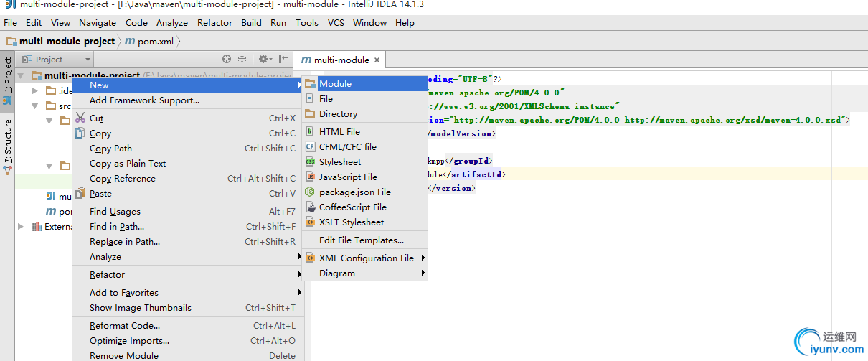Expand the .idea folder node
This screenshot has width=868, height=361.
35,90
